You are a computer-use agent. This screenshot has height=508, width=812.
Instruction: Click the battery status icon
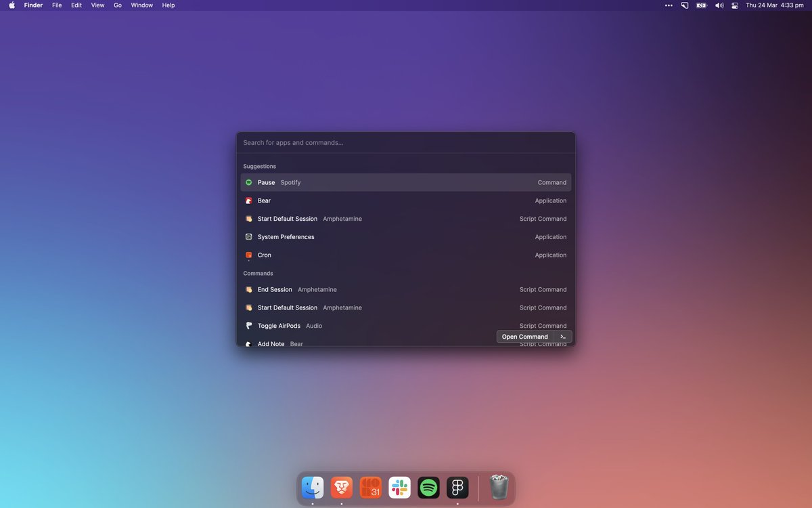pos(702,5)
